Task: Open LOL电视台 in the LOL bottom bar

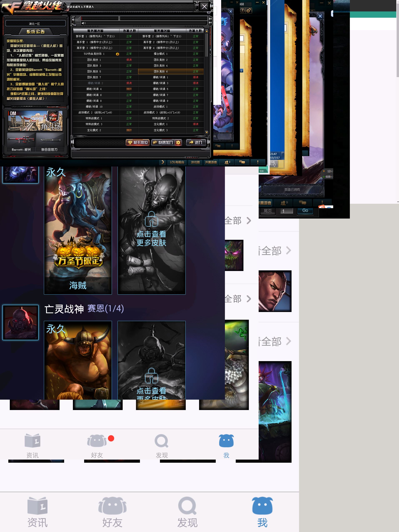Action: click(x=177, y=162)
